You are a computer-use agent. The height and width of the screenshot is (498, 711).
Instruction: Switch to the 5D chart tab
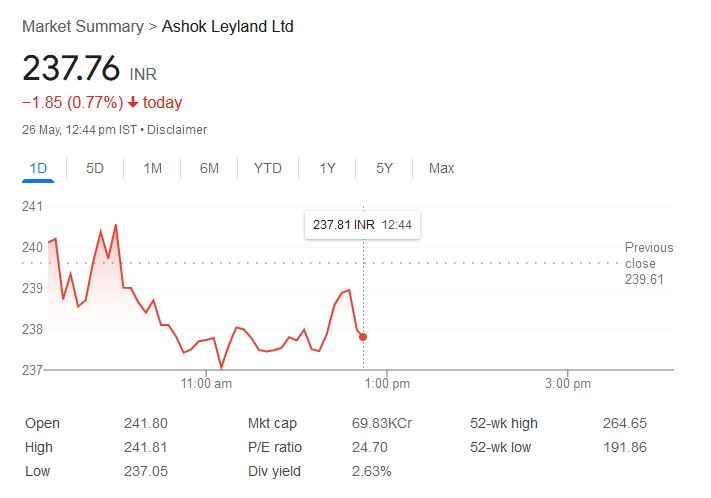point(95,168)
